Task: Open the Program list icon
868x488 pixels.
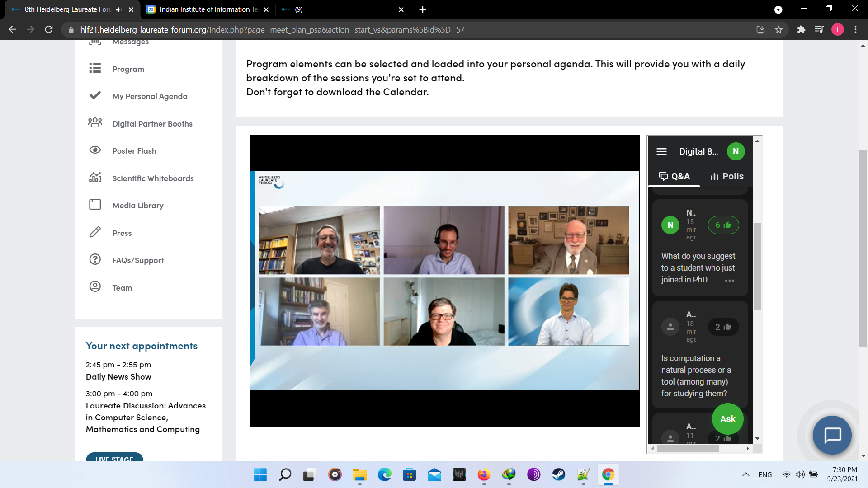Action: tap(95, 68)
